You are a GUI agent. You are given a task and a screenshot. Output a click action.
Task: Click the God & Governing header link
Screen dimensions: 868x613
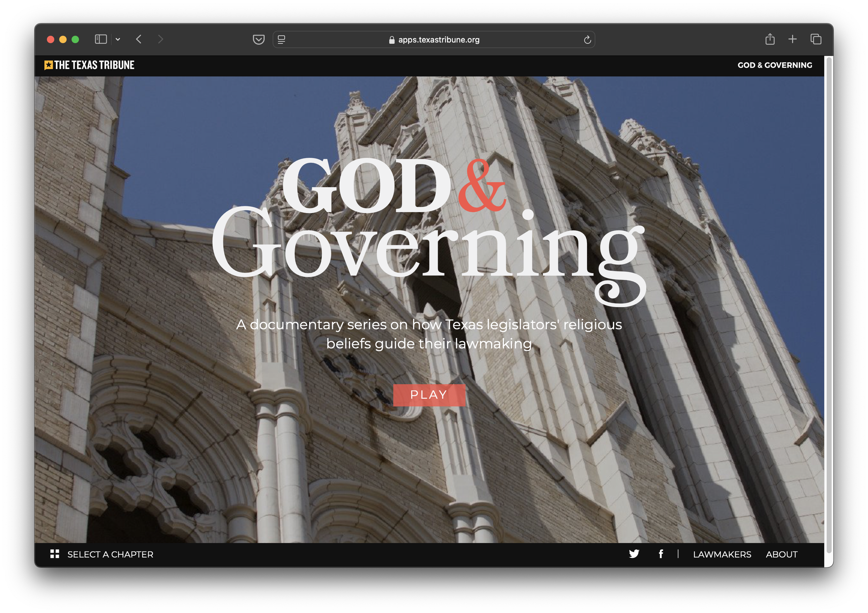775,65
